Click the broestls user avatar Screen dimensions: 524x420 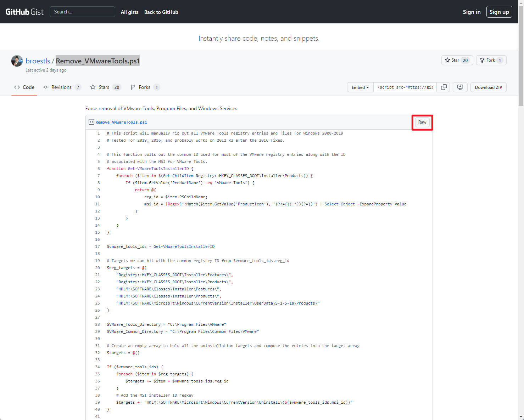pyautogui.click(x=17, y=61)
